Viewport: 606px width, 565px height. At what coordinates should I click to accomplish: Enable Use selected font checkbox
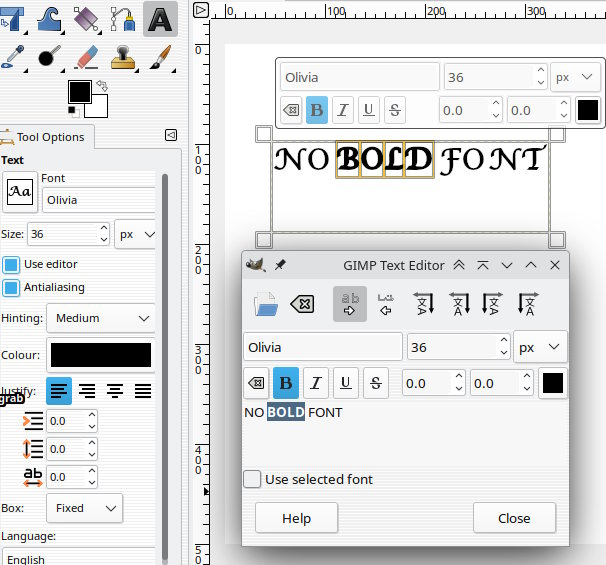tap(252, 479)
